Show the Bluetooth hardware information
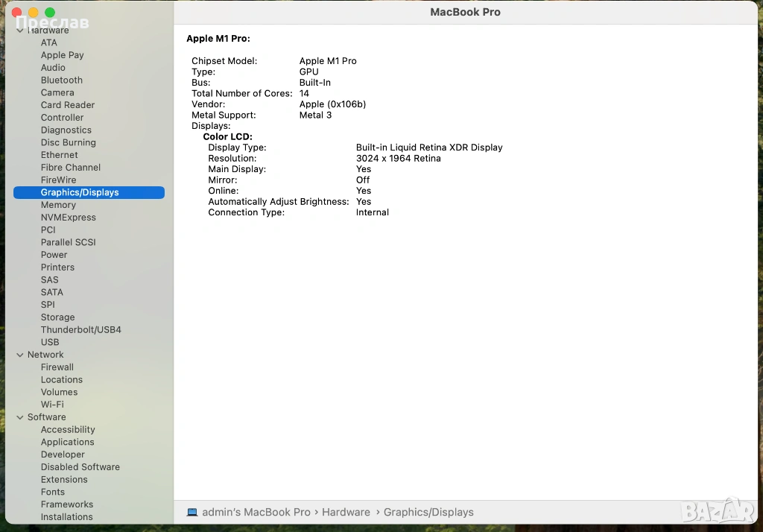763x532 pixels. pyautogui.click(x=62, y=80)
